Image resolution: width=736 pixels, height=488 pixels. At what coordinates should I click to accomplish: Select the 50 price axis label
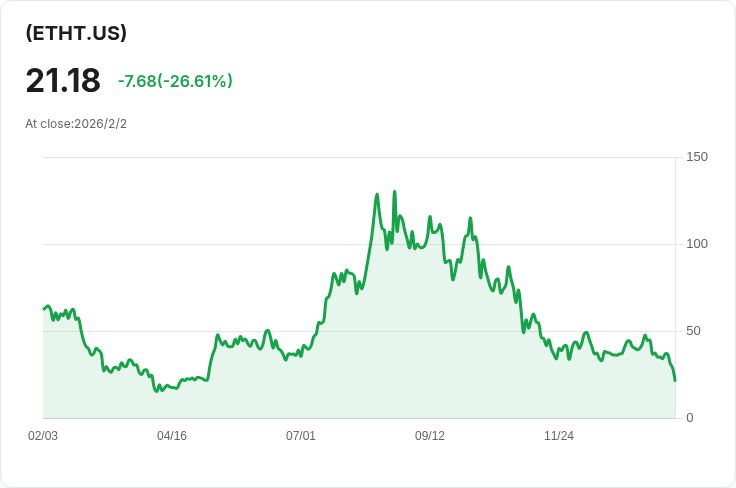click(x=693, y=331)
